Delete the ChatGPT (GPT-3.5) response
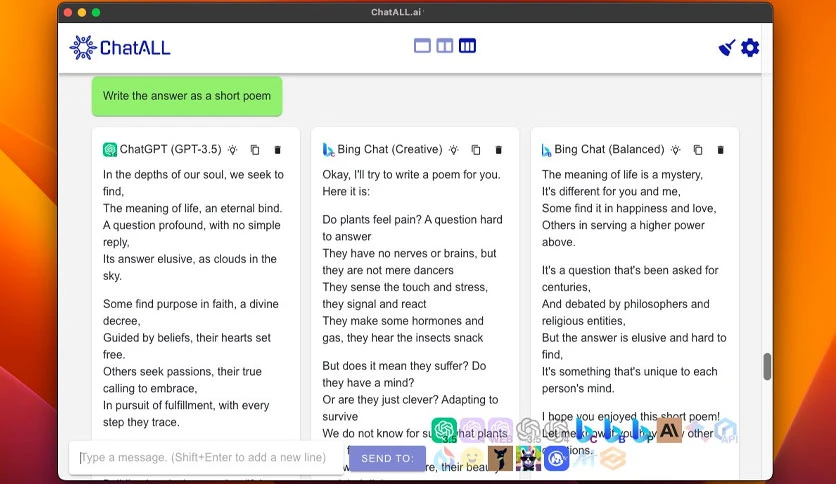The width and height of the screenshot is (836, 484). point(277,150)
